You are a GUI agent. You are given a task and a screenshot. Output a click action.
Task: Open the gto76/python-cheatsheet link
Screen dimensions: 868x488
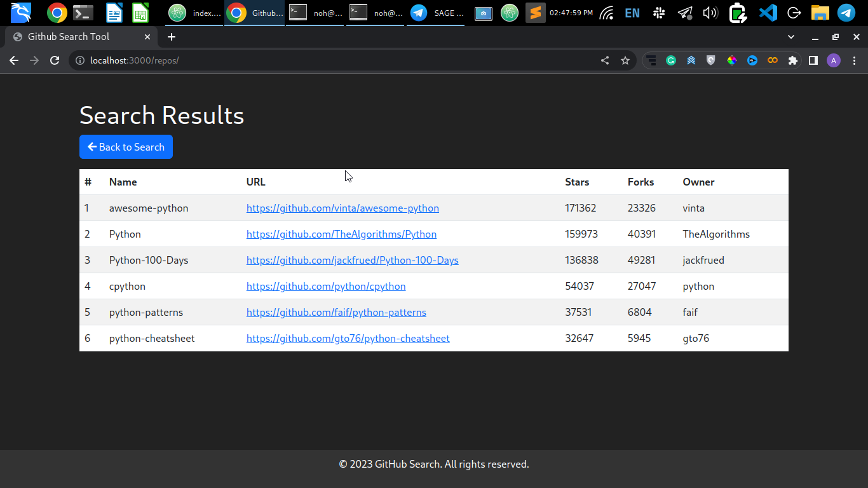point(348,338)
